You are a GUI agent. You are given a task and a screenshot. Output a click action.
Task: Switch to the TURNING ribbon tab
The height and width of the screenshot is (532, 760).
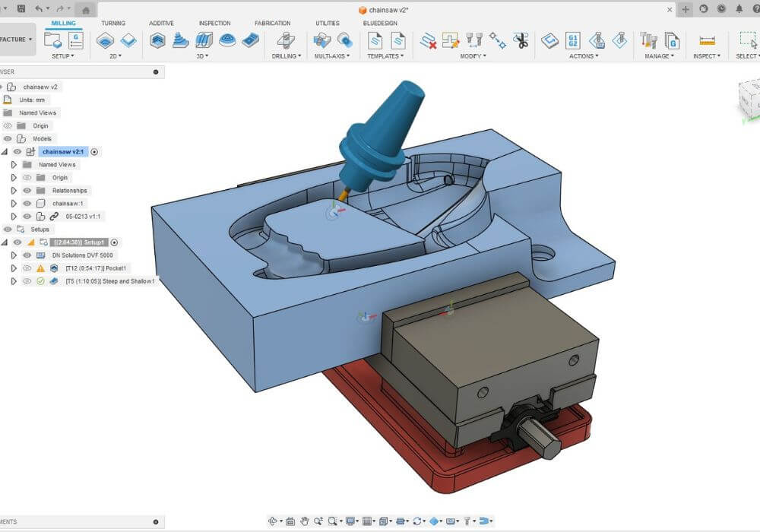114,23
